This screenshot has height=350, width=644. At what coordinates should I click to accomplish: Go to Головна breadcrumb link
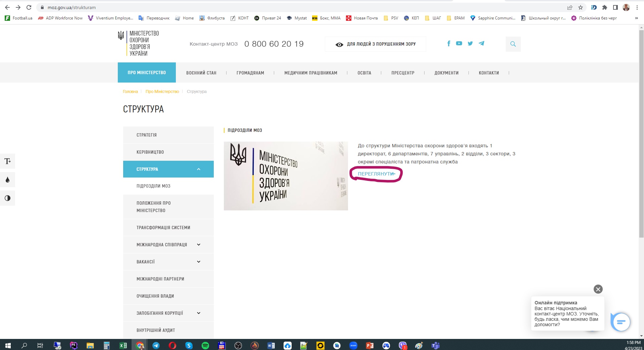click(x=130, y=92)
